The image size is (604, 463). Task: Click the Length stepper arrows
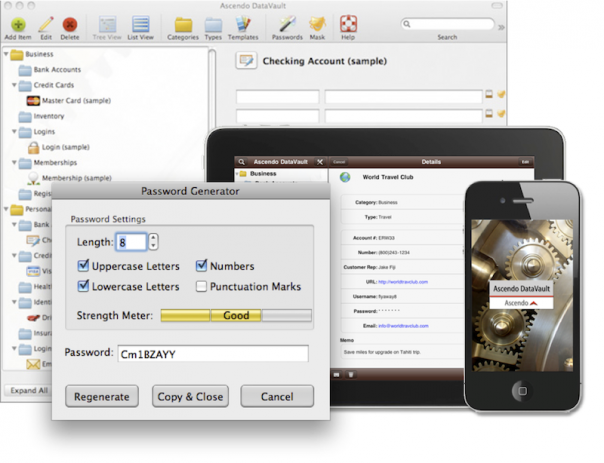coord(153,242)
